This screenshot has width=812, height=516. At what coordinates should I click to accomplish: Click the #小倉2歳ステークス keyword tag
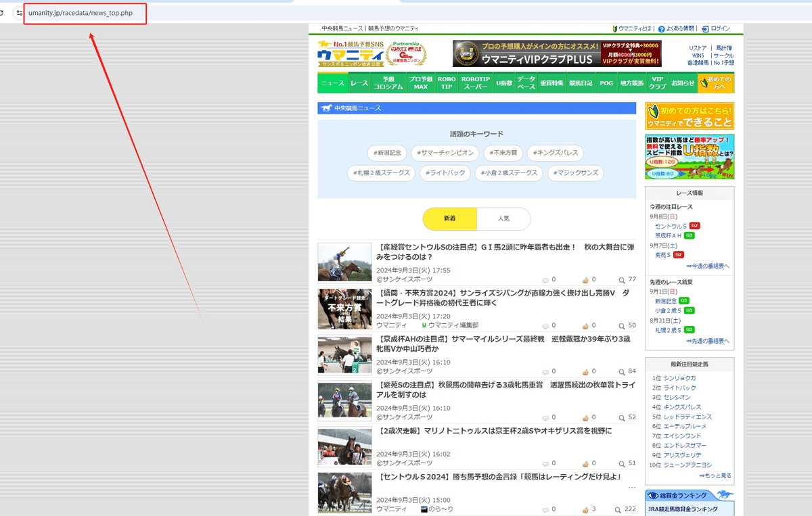[509, 173]
